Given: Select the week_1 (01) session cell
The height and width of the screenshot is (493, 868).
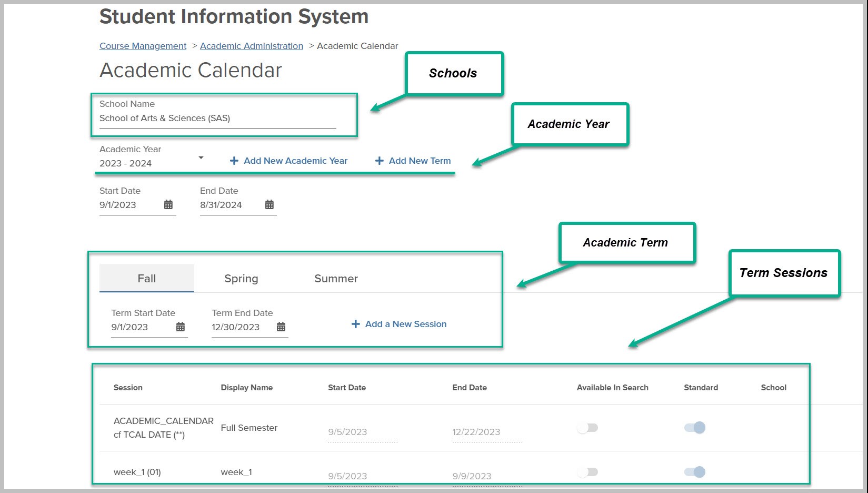Looking at the screenshot, I should pos(137,472).
